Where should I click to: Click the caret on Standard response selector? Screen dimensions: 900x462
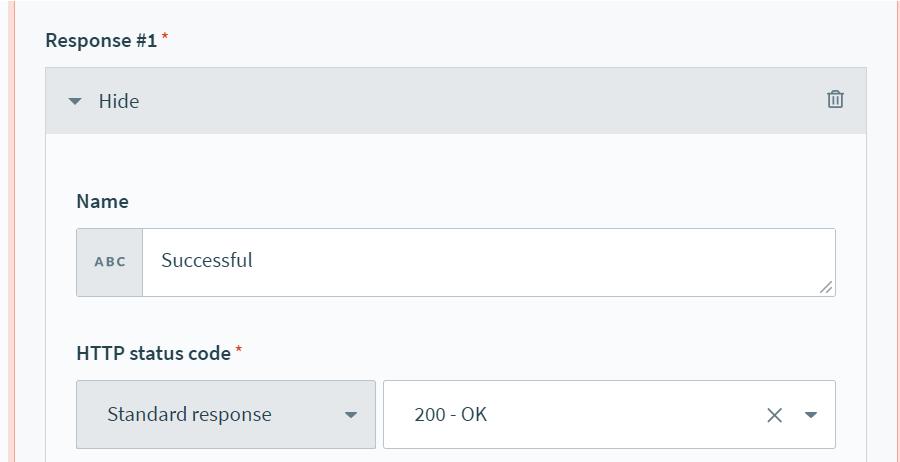click(351, 415)
